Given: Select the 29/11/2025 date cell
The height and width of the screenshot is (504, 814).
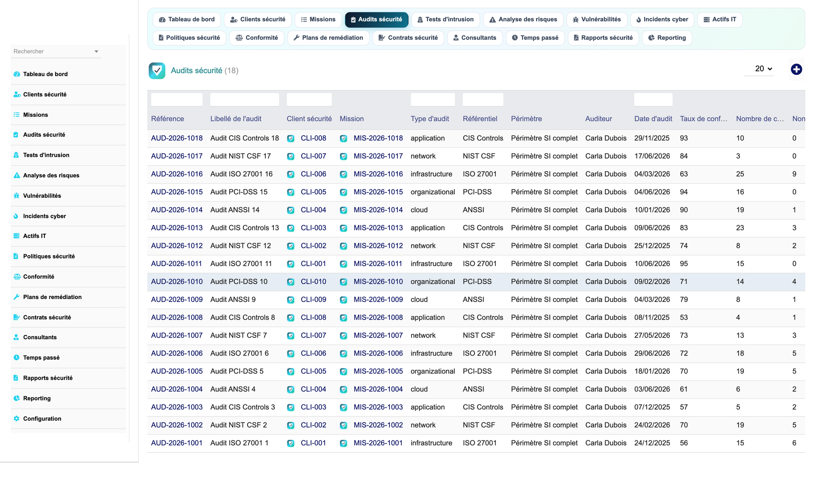Looking at the screenshot, I should (652, 138).
